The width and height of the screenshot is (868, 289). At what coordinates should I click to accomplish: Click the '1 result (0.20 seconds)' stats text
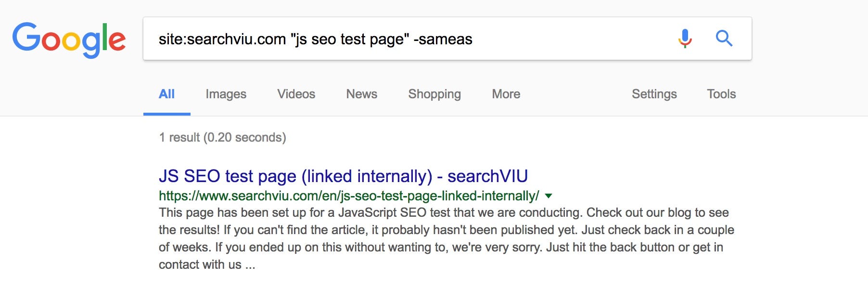[223, 137]
